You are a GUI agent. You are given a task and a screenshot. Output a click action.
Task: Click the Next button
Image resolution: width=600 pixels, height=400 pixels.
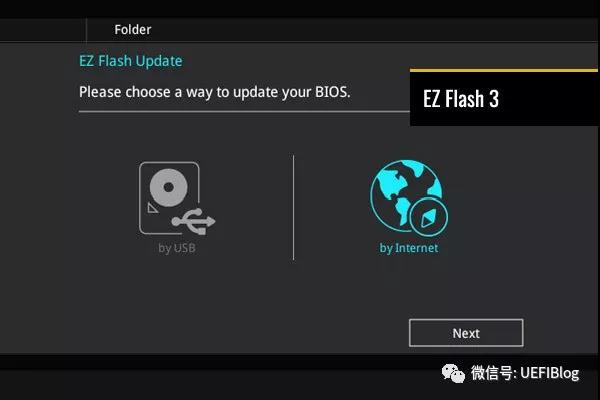tap(466, 333)
